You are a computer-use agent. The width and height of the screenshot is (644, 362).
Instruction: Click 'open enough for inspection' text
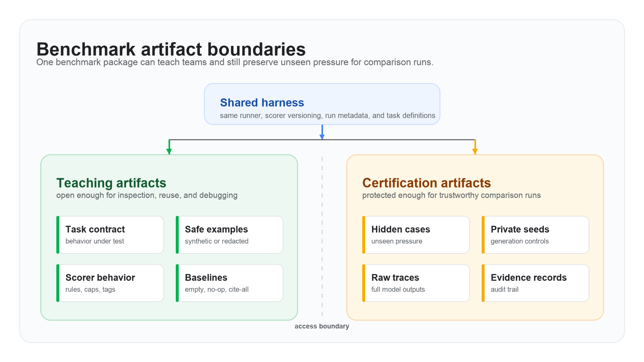147,195
